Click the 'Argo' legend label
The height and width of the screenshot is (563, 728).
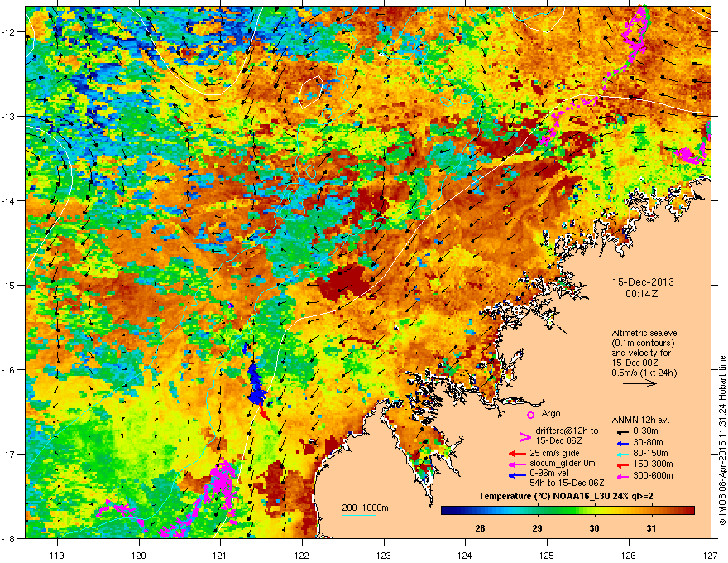coord(551,413)
